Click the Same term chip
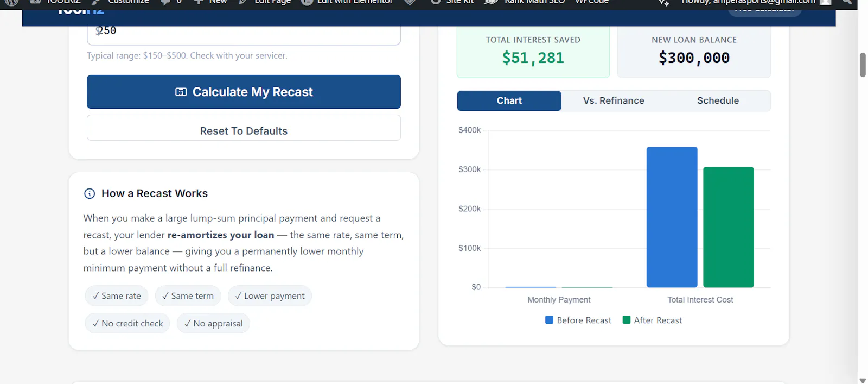The width and height of the screenshot is (868, 384). pos(188,296)
